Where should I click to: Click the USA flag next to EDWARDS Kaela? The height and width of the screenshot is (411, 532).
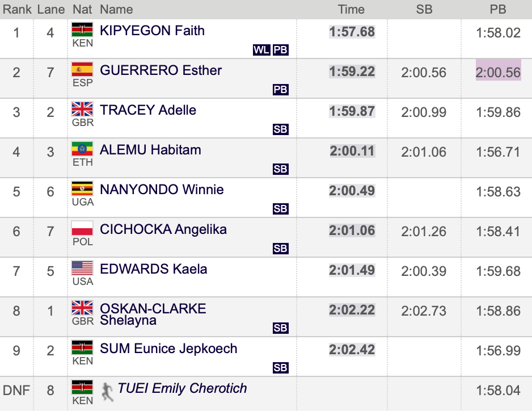pyautogui.click(x=82, y=268)
